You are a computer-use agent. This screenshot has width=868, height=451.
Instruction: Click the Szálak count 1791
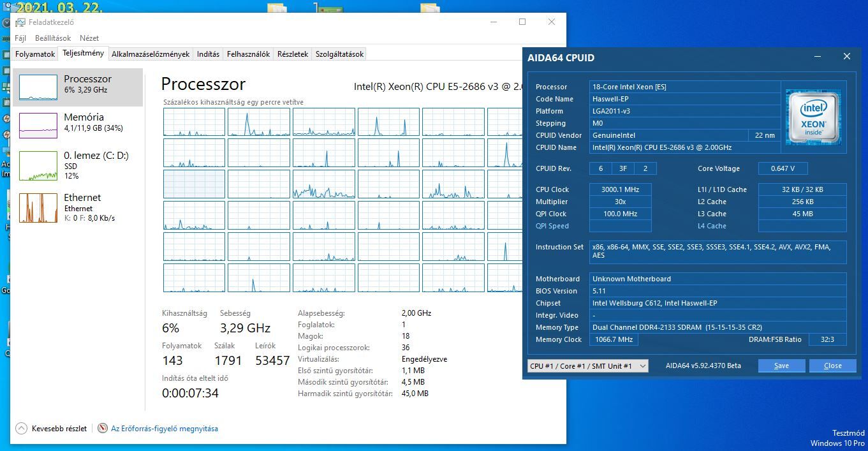(x=228, y=360)
